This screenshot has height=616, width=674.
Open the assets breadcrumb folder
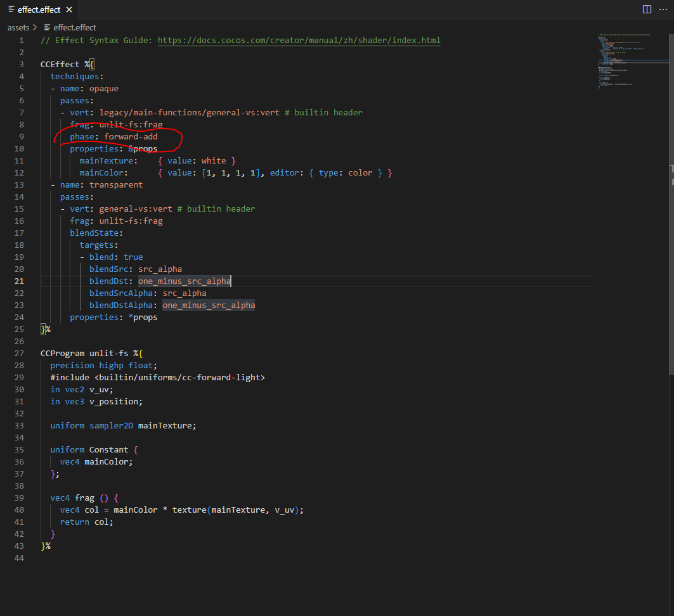point(18,27)
